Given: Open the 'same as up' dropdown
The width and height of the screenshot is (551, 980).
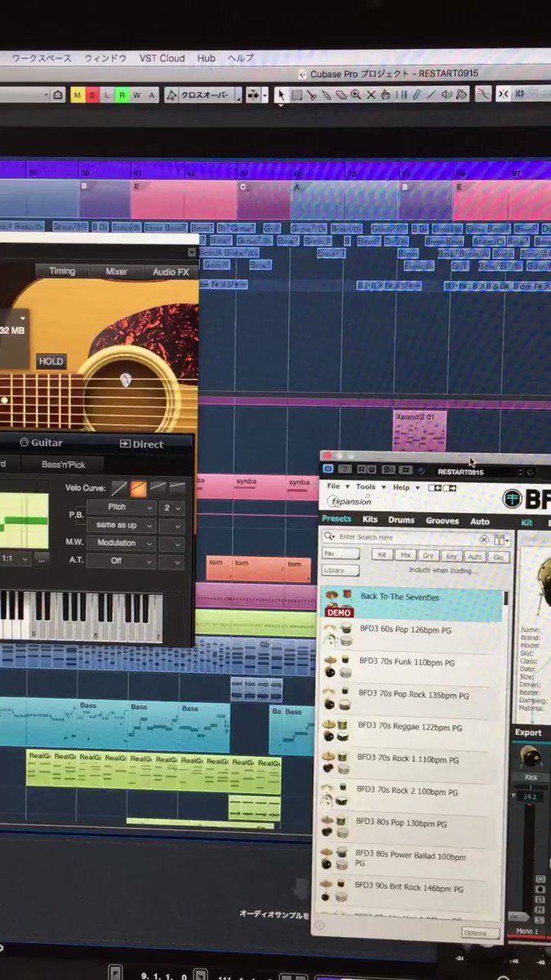Looking at the screenshot, I should (x=122, y=525).
